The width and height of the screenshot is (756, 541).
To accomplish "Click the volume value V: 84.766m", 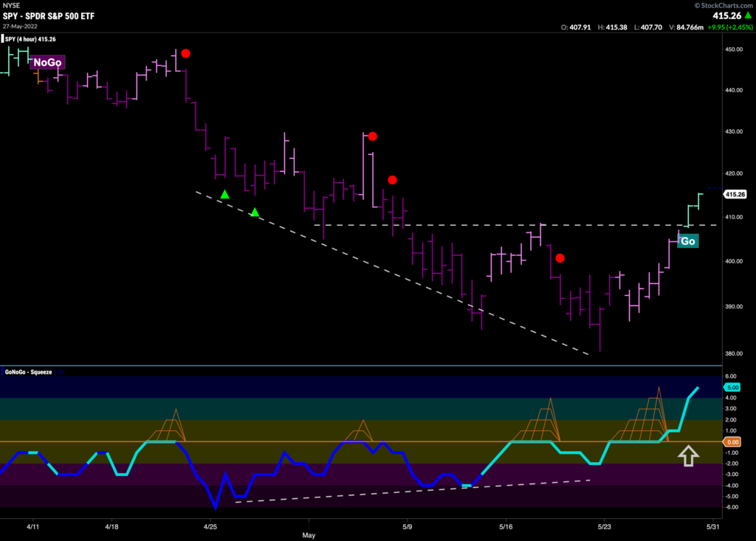I will 686,27.
